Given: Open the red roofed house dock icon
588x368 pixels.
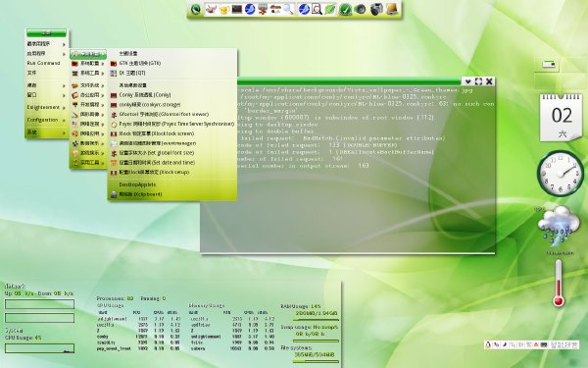Looking at the screenshot, I should pyautogui.click(x=275, y=10).
